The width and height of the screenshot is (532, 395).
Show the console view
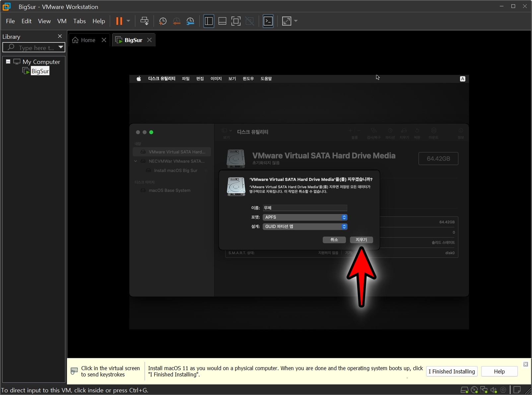pyautogui.click(x=268, y=21)
